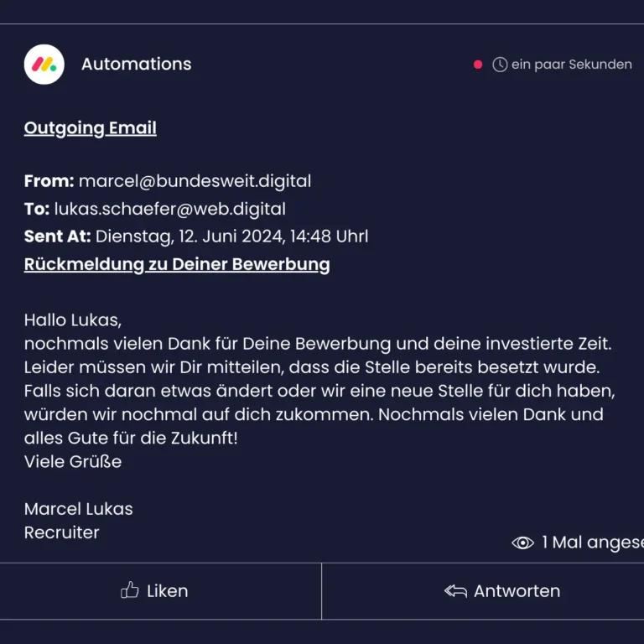Click the Recruiter signature title

(61, 532)
